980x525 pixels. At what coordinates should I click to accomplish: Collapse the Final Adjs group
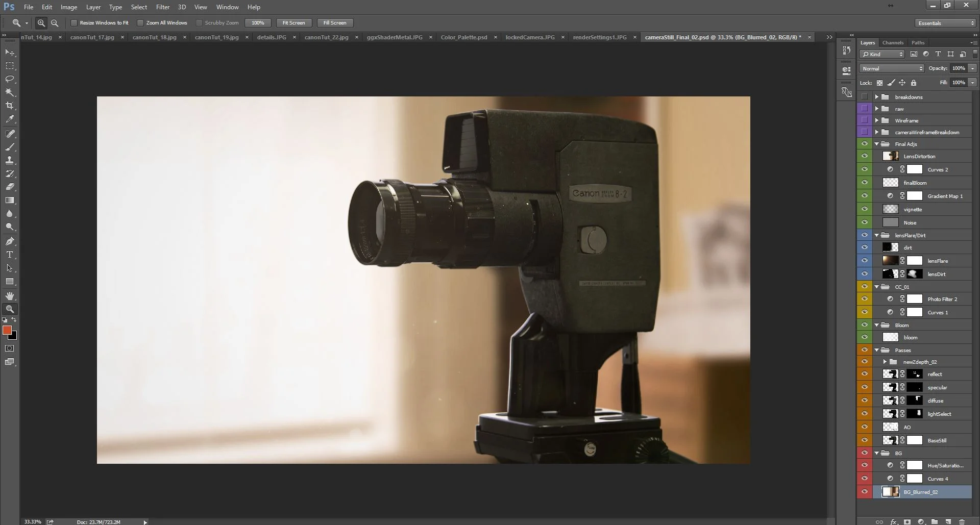pyautogui.click(x=877, y=144)
